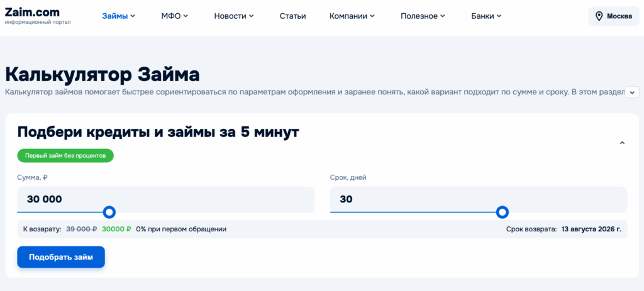This screenshot has height=291, width=644.
Task: Click the Сумма slider handle
Action: coord(109,212)
